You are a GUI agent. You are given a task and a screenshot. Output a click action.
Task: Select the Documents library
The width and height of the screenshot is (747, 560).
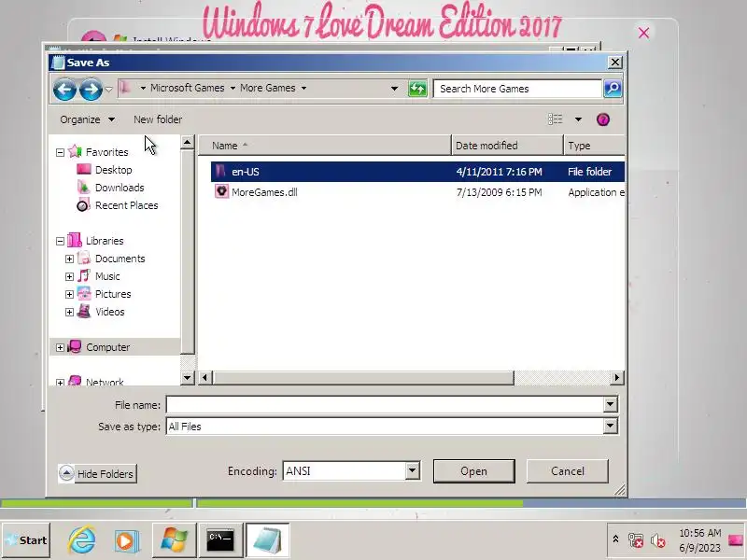coord(120,259)
